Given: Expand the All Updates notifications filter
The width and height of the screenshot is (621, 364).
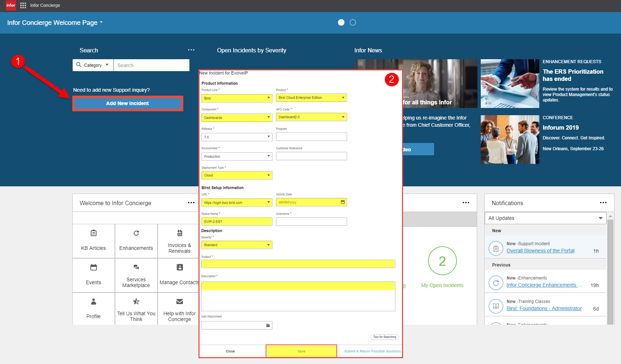Looking at the screenshot, I should tap(545, 218).
